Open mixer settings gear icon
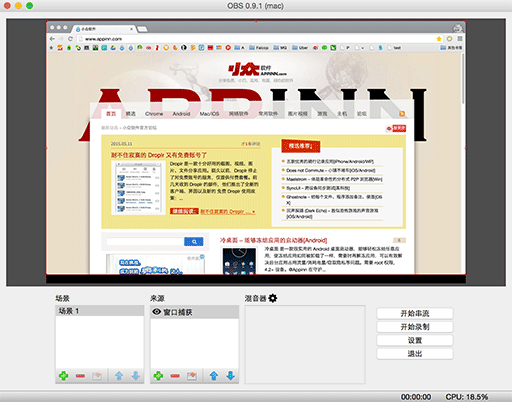The width and height of the screenshot is (512, 402). pos(273,298)
